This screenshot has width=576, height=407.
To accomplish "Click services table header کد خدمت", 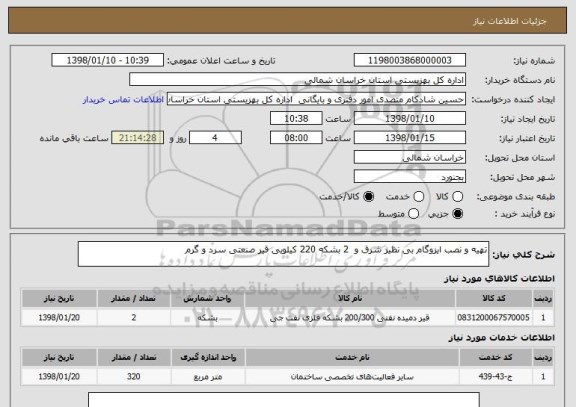I will pos(496,357).
